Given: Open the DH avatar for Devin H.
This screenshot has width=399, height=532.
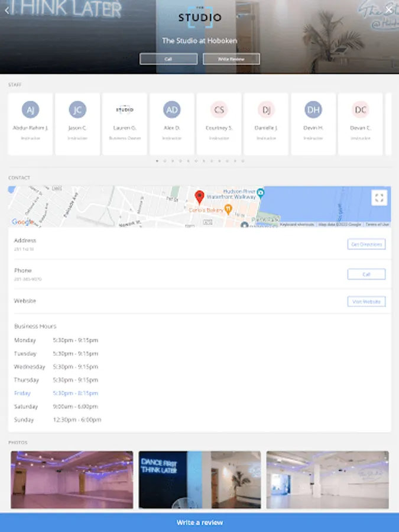Looking at the screenshot, I should pos(313,109).
